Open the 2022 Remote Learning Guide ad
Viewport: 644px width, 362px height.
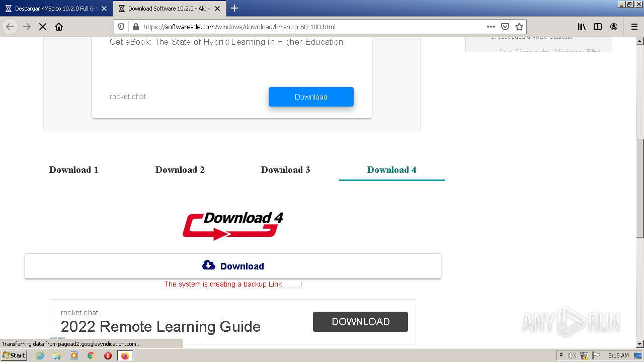pyautogui.click(x=160, y=327)
